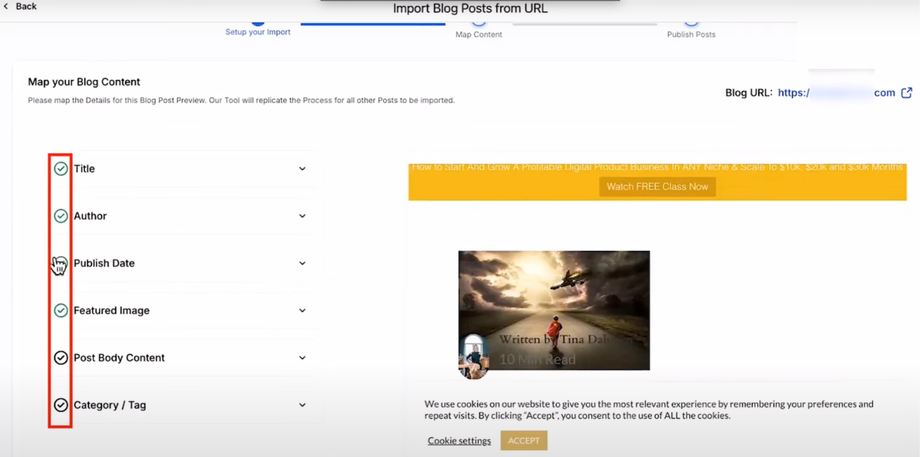Click the Map your Blog Content heading
Viewport: 920px width, 457px height.
click(x=84, y=82)
